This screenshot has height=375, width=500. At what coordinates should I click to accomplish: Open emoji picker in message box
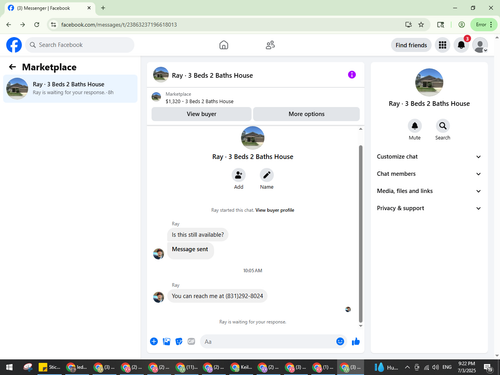(x=340, y=341)
